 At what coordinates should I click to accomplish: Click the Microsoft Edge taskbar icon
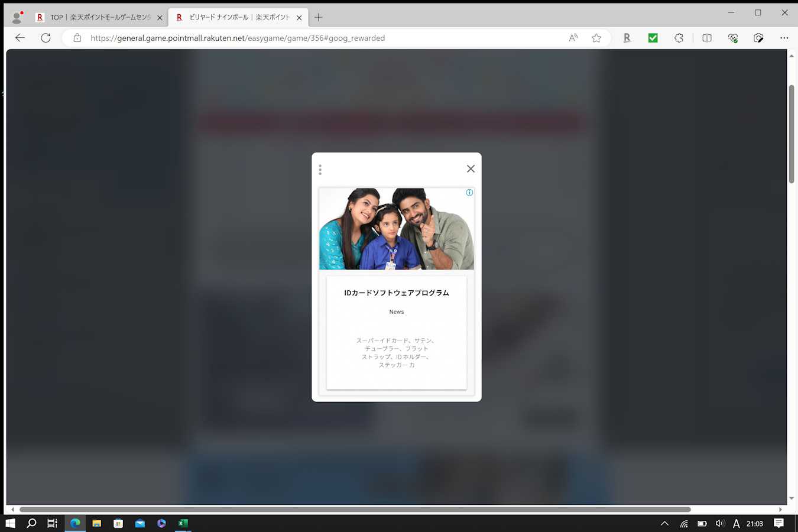click(x=75, y=523)
